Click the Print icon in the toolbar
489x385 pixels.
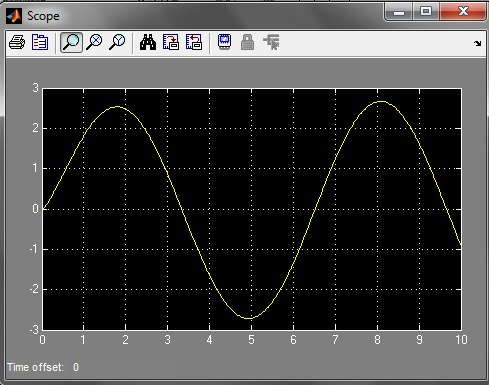pos(17,42)
